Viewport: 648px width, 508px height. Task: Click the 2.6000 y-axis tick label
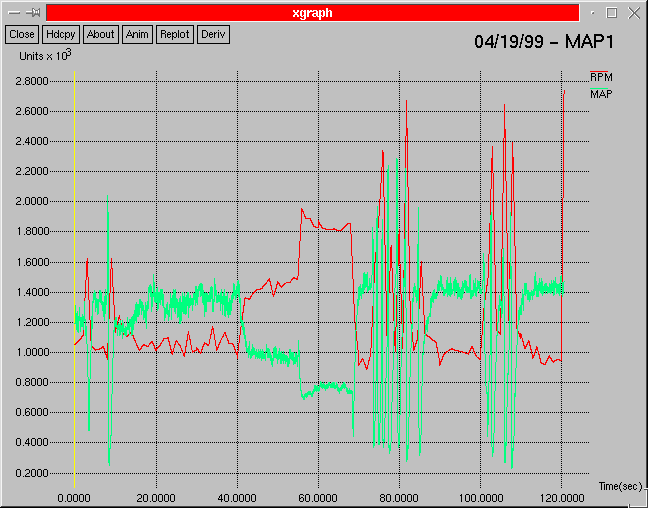(32, 111)
